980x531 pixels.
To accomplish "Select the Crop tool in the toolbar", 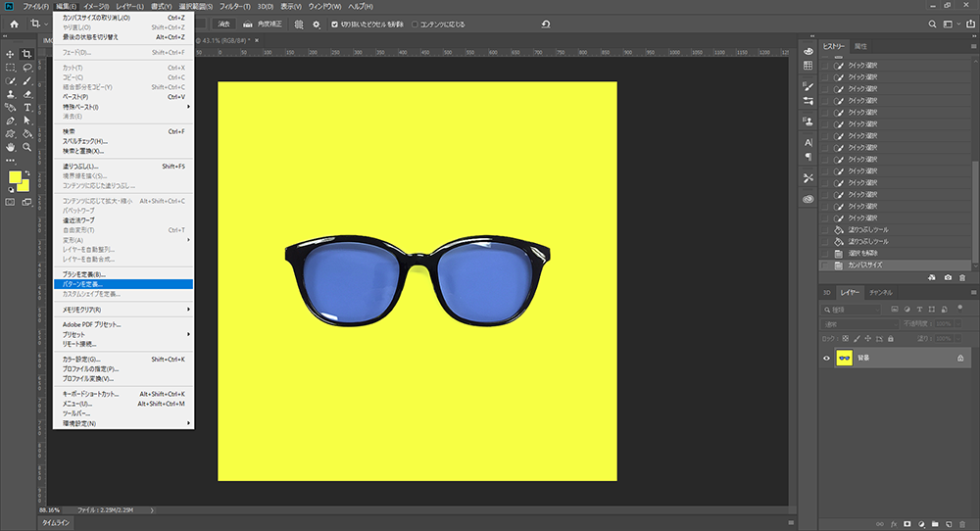I will click(x=27, y=53).
